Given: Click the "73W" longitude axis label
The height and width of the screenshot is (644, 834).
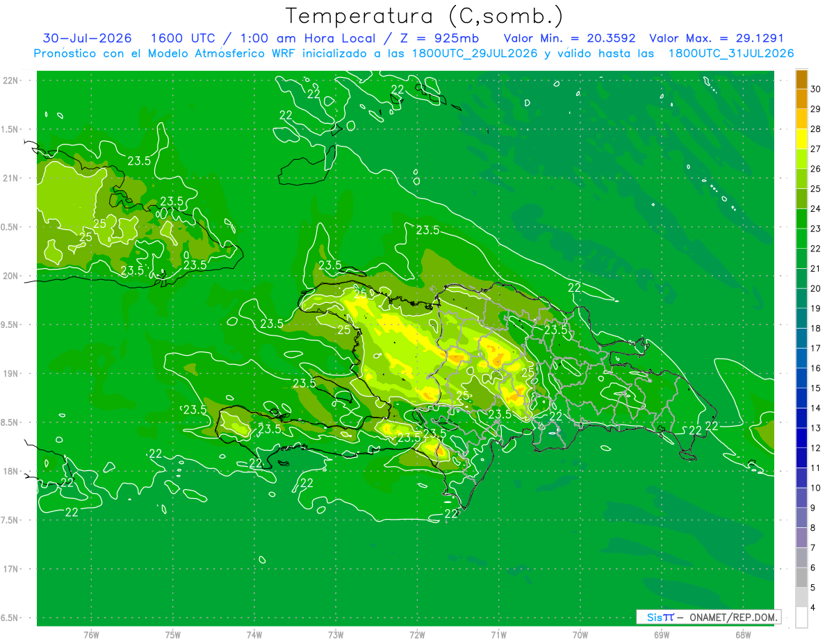Looking at the screenshot, I should [336, 635].
